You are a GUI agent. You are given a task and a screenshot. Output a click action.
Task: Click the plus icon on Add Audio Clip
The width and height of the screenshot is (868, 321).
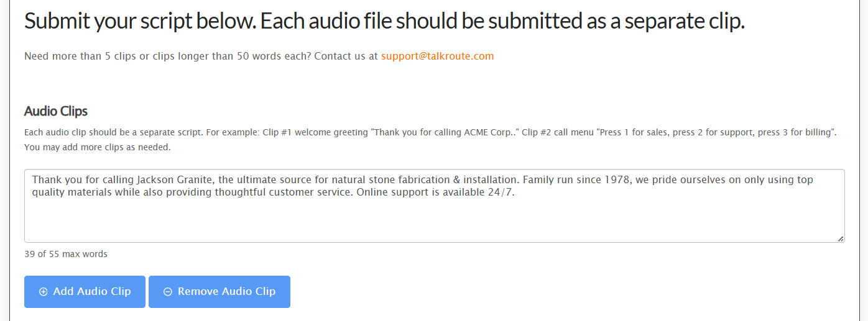43,292
